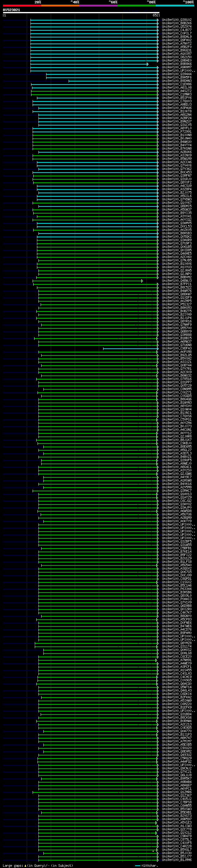This screenshot has height=868, width=197.
Task: Select UniRef100_B4VTY4 label
Action: 177,145
